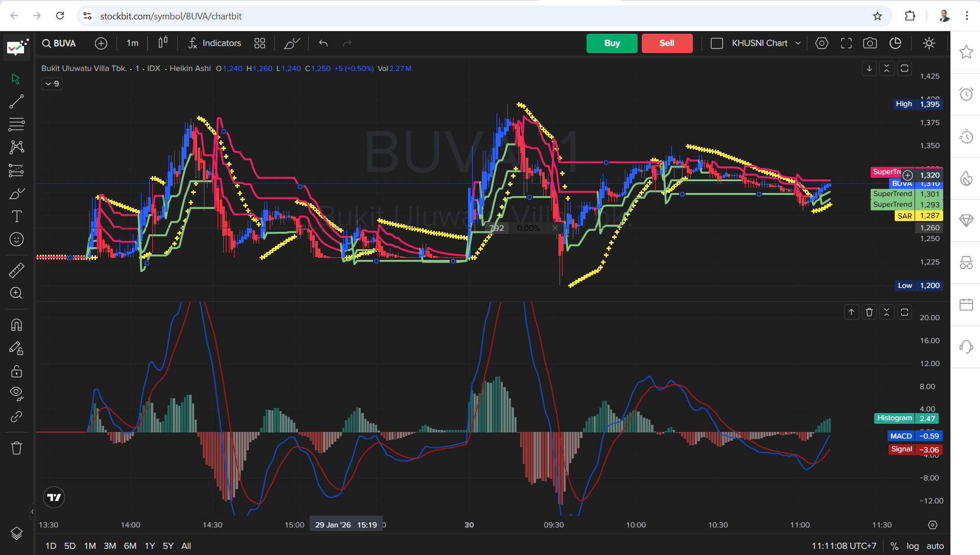Image resolution: width=980 pixels, height=555 pixels.
Task: Open the emoji icons tool
Action: pos(16,239)
